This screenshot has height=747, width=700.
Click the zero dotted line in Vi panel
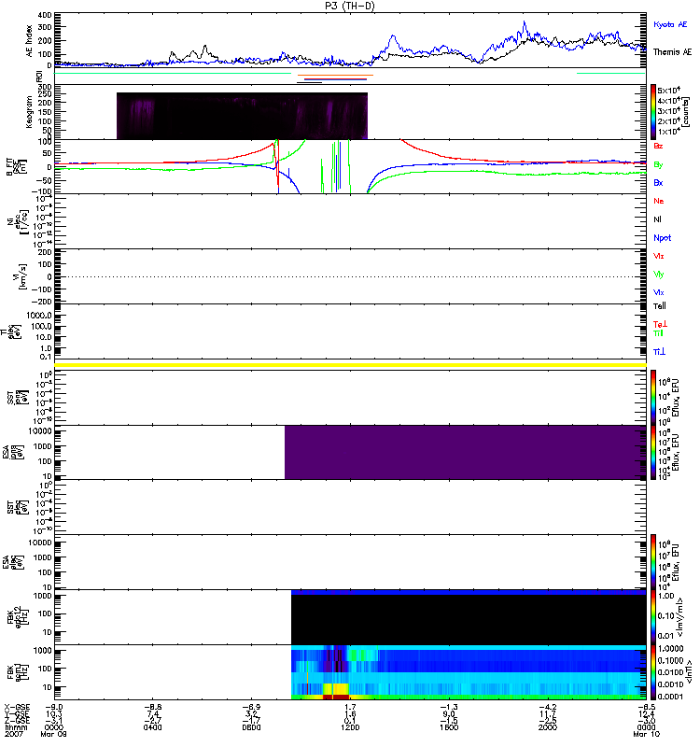350,276
